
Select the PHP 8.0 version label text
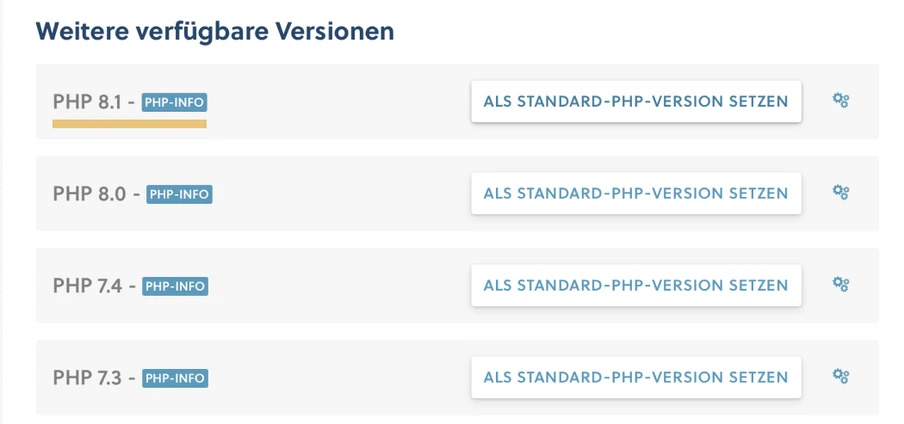point(89,194)
